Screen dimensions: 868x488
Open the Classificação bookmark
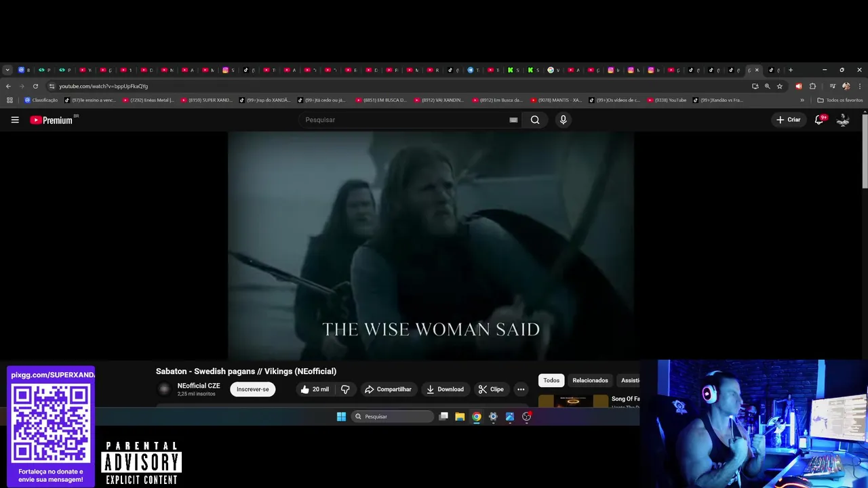(41, 100)
